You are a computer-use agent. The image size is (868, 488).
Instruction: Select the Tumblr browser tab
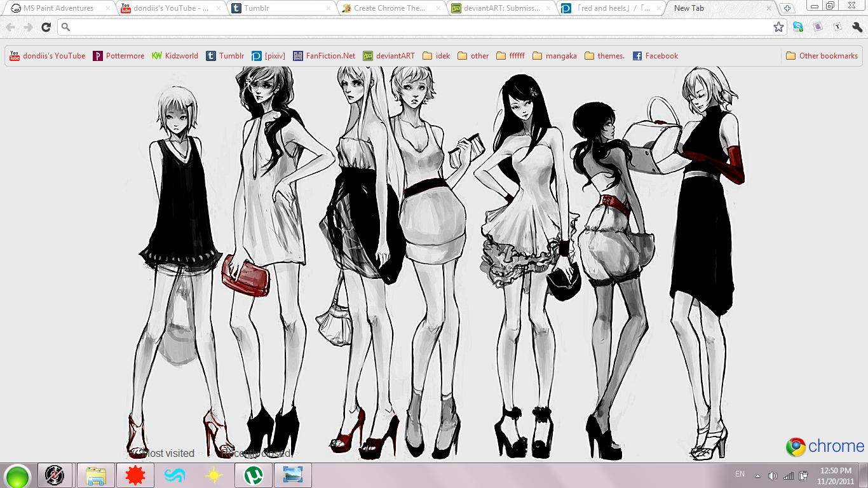(280, 8)
